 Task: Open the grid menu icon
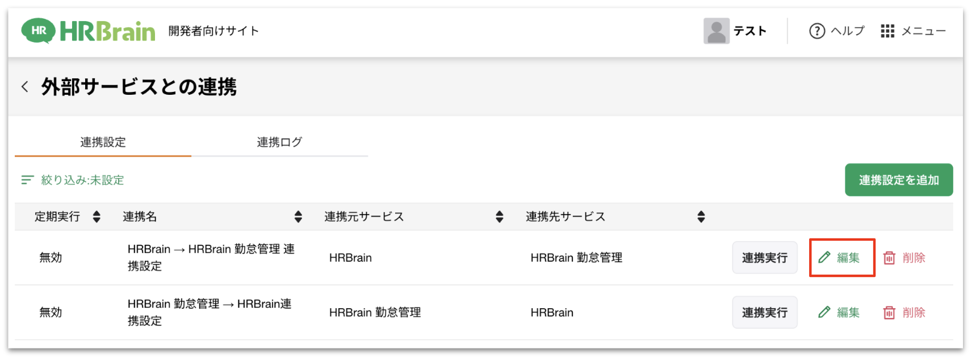(887, 31)
